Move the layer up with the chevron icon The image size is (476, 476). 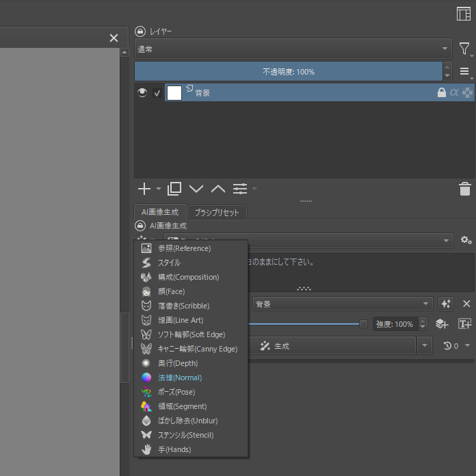218,189
